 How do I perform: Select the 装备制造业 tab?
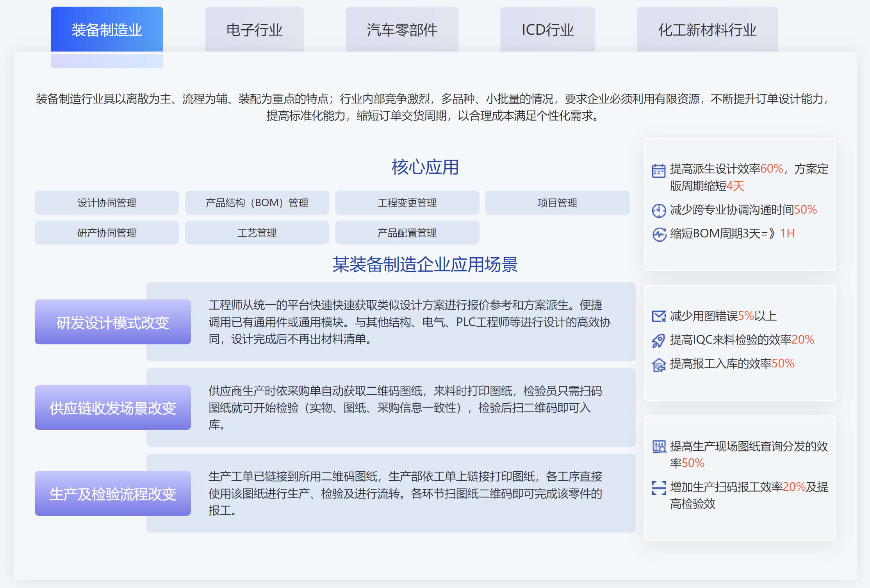click(x=107, y=29)
